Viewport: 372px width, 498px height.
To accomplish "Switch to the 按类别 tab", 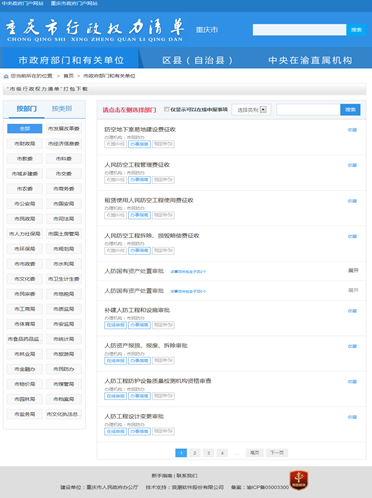I will pyautogui.click(x=62, y=109).
